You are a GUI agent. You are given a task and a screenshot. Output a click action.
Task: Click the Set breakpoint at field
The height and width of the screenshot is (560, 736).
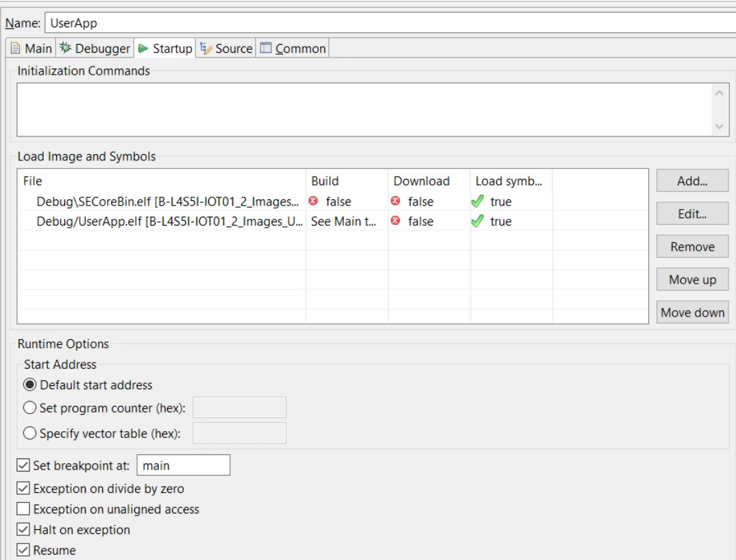pyautogui.click(x=184, y=465)
